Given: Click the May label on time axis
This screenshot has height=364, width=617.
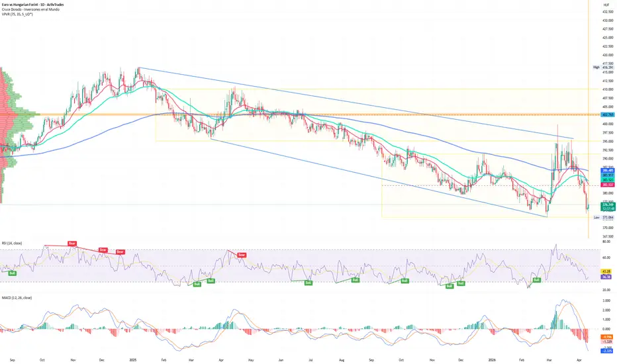Looking at the screenshot, I should (251, 360).
